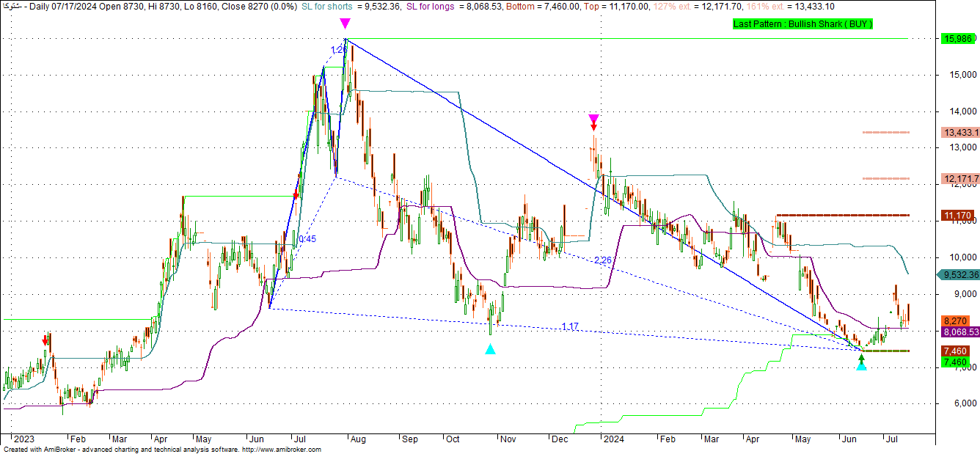Click the pink dotted 127% extension level line
The height and width of the screenshot is (454, 980).
tap(887, 179)
